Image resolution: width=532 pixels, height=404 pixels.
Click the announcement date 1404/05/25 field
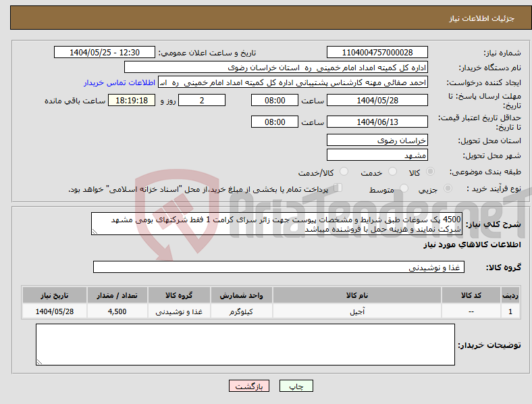tap(105, 52)
